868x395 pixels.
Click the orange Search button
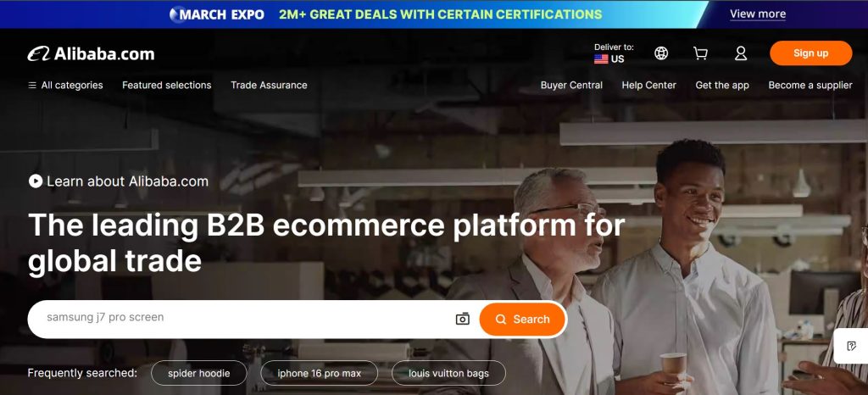[x=522, y=320]
